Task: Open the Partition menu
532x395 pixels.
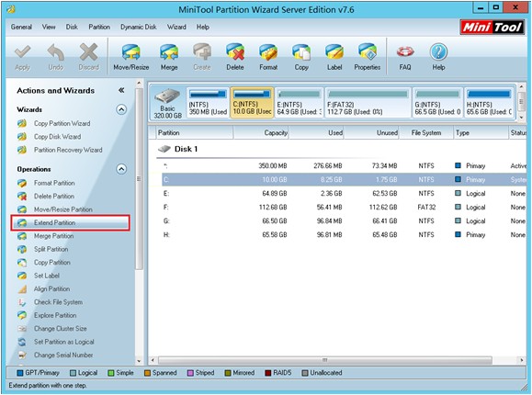Action: pyautogui.click(x=99, y=27)
